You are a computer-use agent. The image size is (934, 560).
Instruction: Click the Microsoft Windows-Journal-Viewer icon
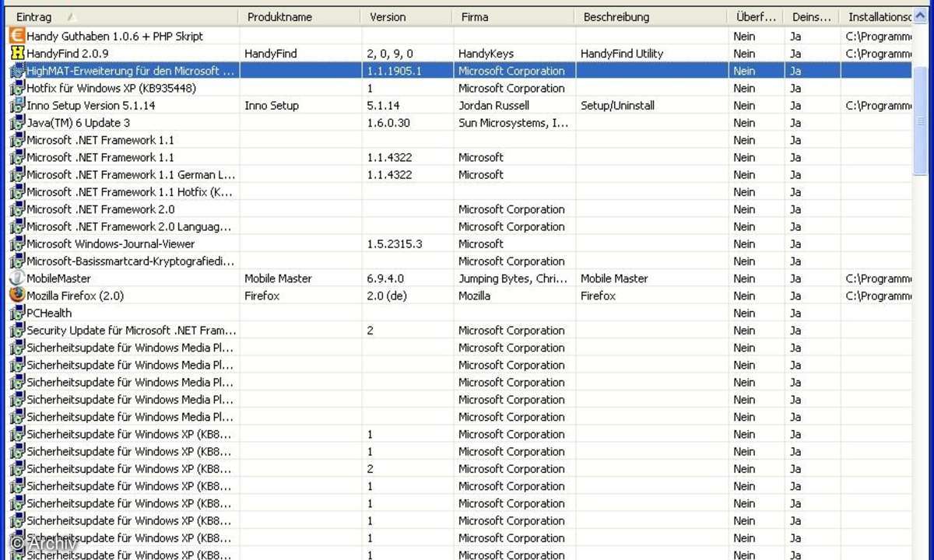click(x=16, y=243)
